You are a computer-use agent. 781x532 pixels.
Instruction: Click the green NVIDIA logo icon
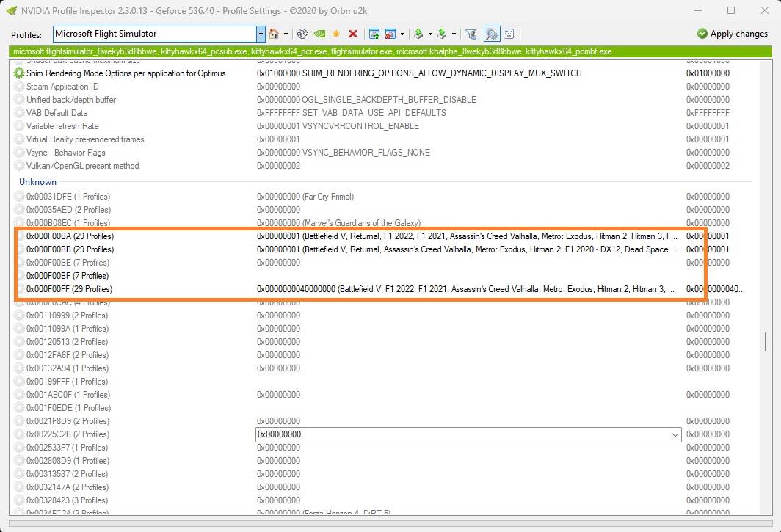(x=319, y=34)
